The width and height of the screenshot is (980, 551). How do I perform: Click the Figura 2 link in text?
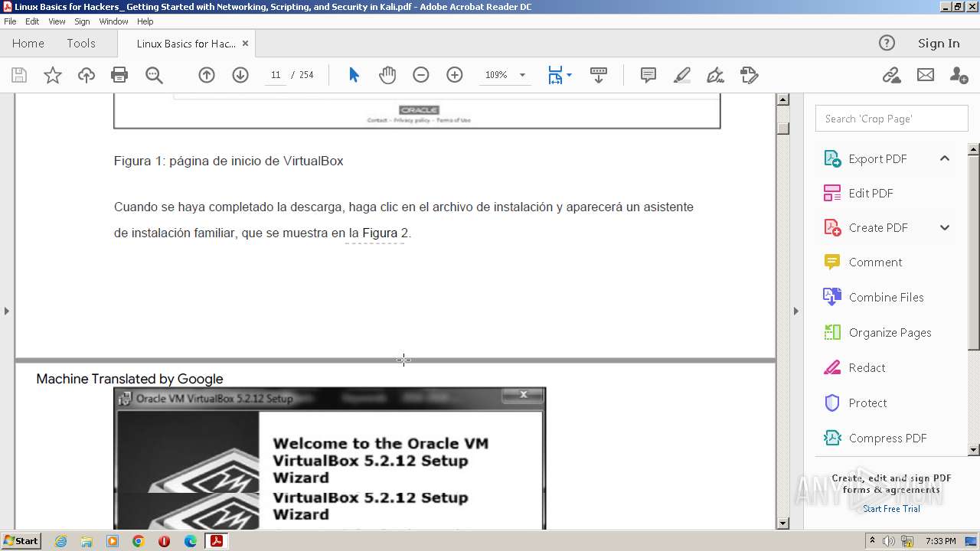385,233
